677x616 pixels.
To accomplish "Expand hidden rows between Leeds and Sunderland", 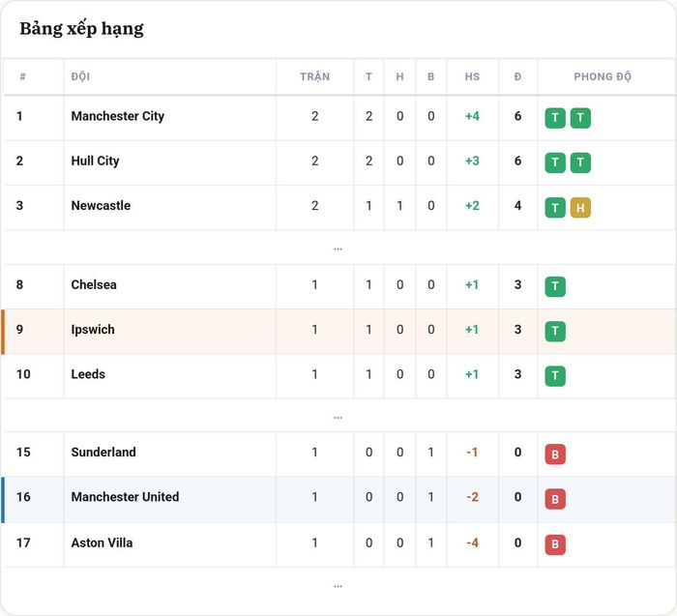I will [338, 417].
